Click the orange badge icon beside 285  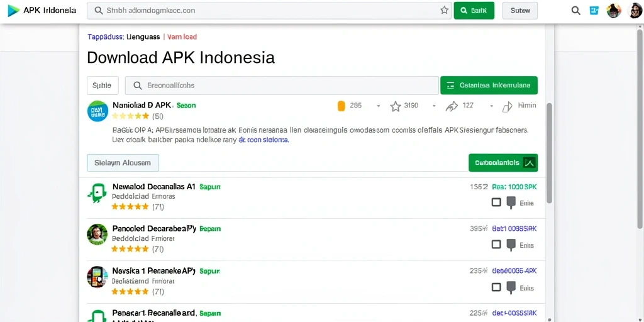(341, 106)
